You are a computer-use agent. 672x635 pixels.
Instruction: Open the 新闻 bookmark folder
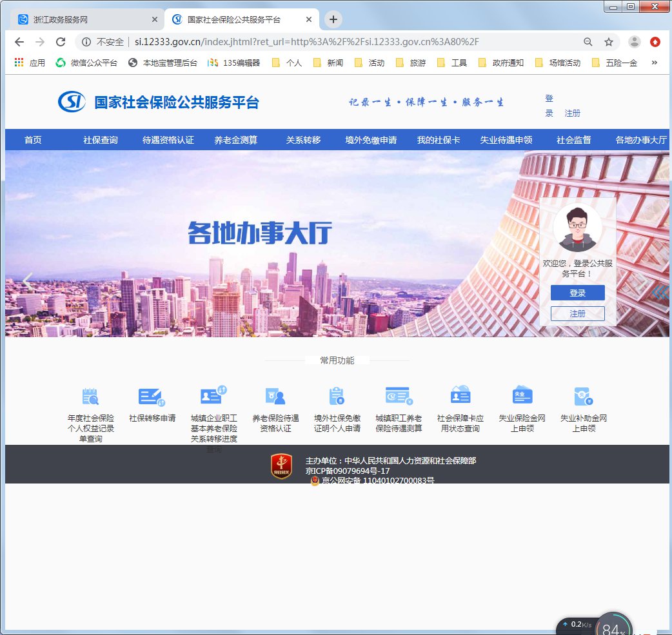pos(328,63)
